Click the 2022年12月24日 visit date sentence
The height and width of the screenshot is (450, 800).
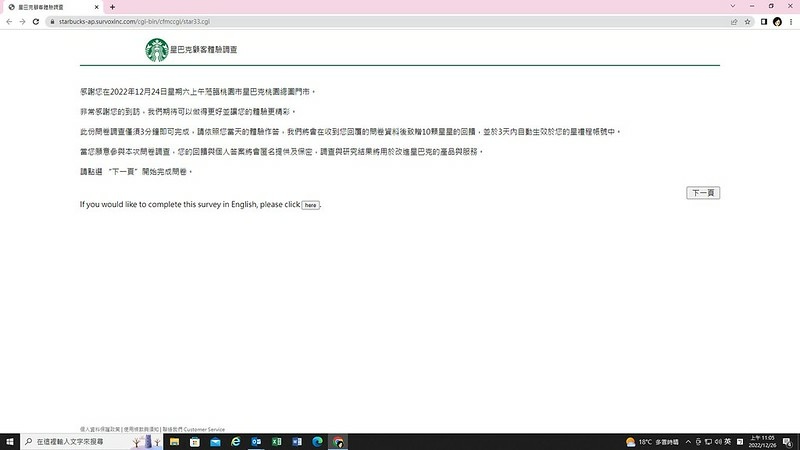point(198,92)
